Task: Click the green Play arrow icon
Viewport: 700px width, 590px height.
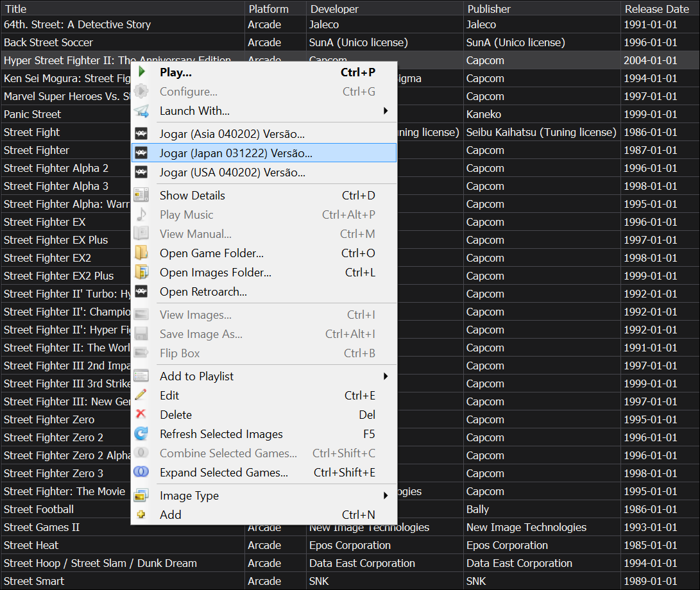Action: pos(142,72)
